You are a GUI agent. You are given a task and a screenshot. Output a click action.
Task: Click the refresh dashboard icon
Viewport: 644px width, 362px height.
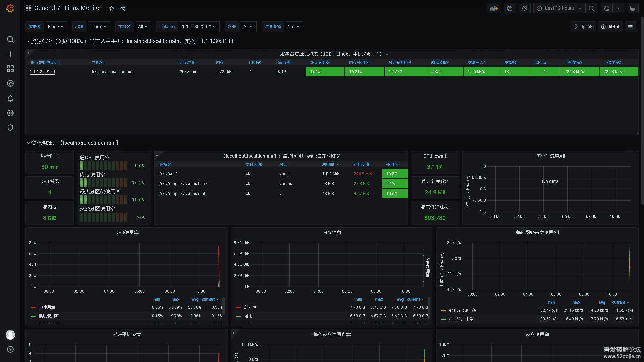click(x=606, y=8)
